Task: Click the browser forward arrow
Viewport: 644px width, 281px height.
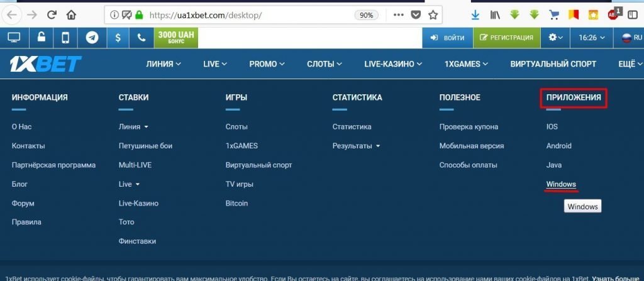Action: coord(32,15)
